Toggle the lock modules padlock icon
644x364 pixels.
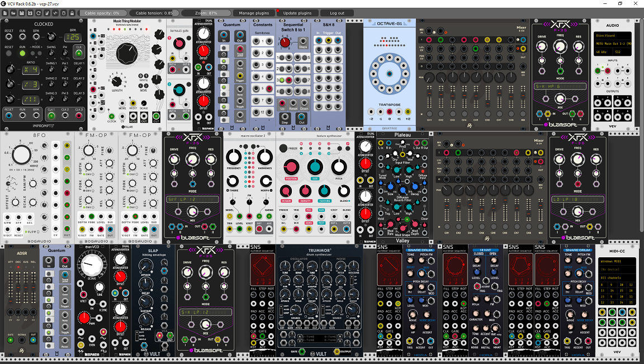pos(72,13)
